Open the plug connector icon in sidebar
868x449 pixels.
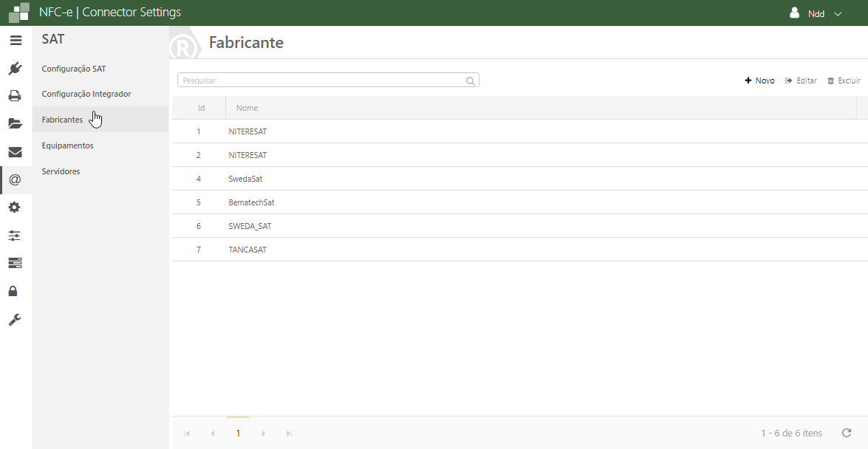[15, 69]
